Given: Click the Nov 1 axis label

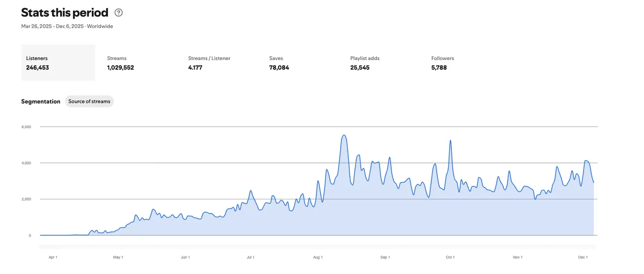Looking at the screenshot, I should click(x=517, y=257).
